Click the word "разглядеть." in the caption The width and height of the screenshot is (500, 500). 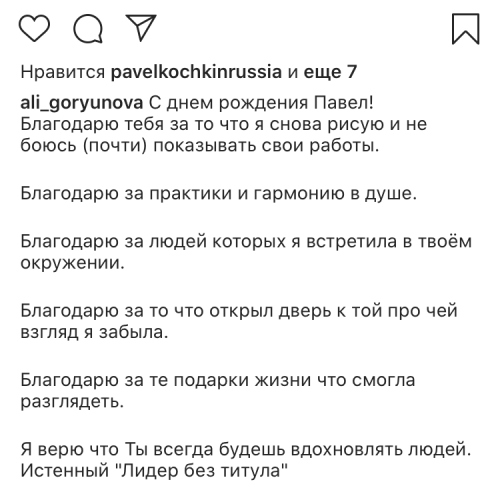[x=72, y=402]
